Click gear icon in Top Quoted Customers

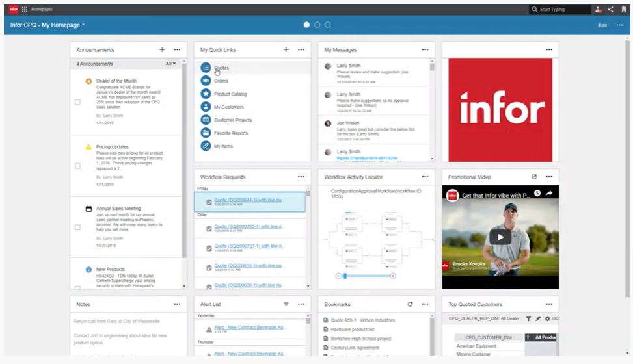(547, 318)
